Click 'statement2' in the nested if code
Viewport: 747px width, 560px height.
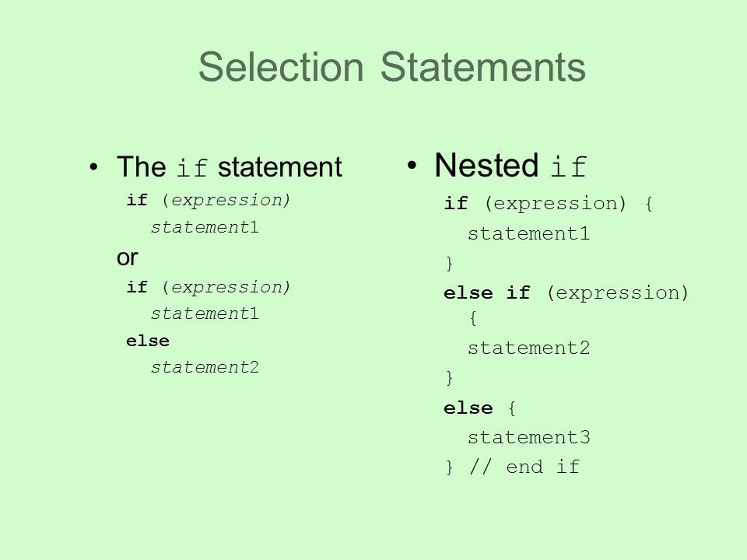coord(529,348)
